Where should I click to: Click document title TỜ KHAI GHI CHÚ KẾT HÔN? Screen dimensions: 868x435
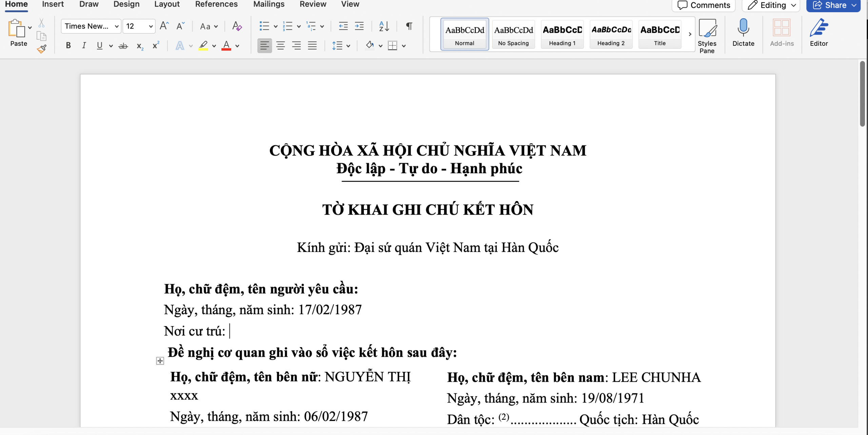pyautogui.click(x=428, y=210)
